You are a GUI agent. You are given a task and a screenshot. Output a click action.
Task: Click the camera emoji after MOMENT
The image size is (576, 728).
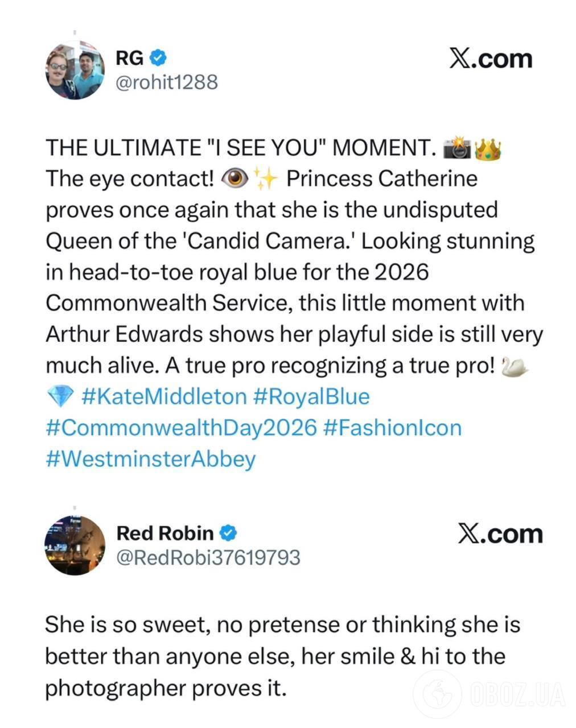click(456, 148)
